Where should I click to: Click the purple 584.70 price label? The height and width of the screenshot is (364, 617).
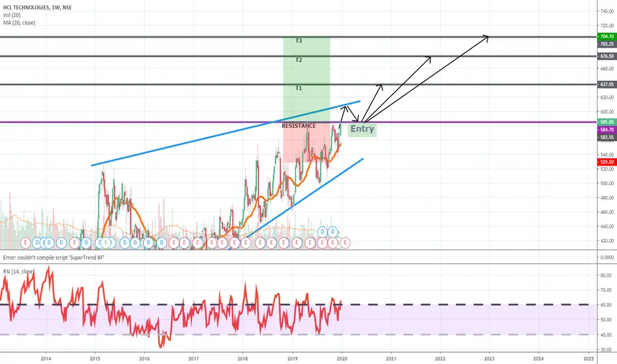[607, 130]
